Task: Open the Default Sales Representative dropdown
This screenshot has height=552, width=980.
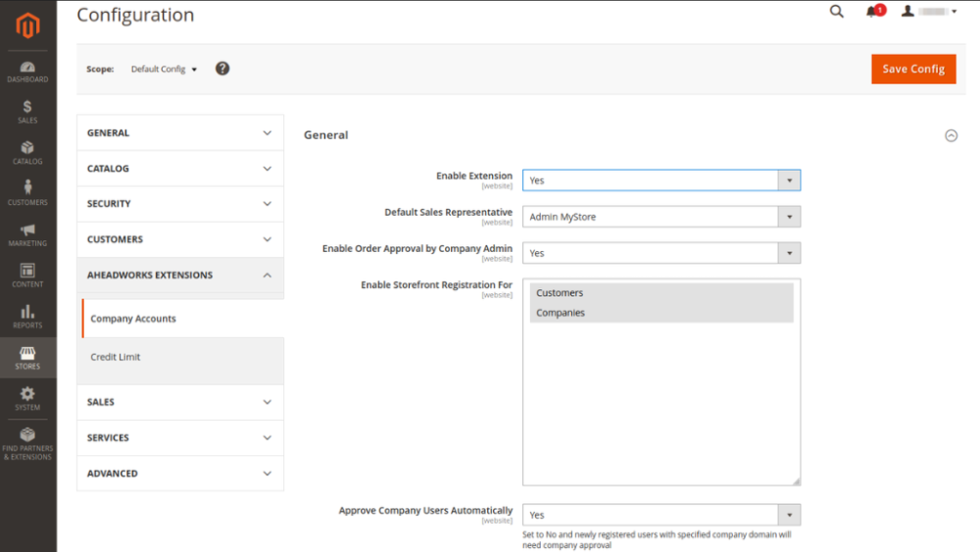Action: tap(661, 217)
